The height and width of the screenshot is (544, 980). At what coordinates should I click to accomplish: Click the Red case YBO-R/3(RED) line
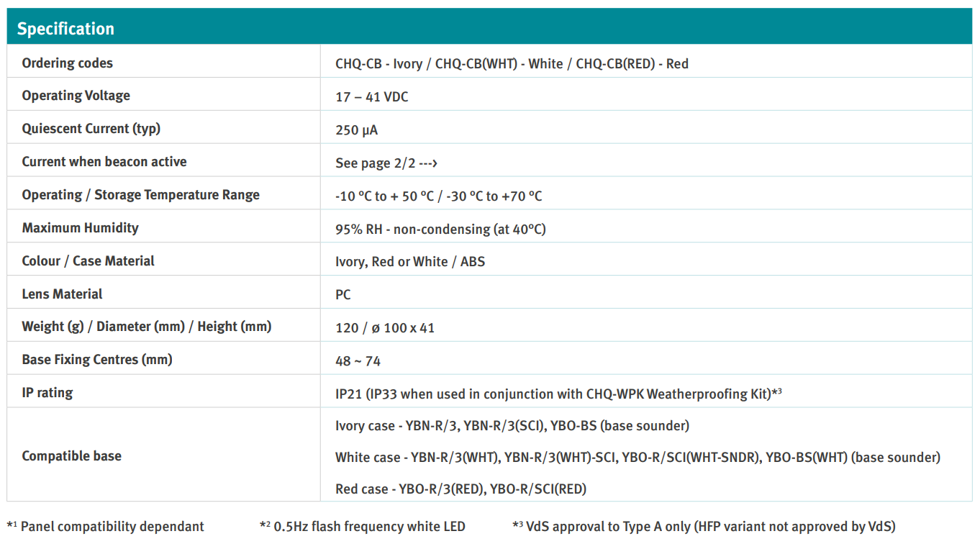click(x=460, y=489)
